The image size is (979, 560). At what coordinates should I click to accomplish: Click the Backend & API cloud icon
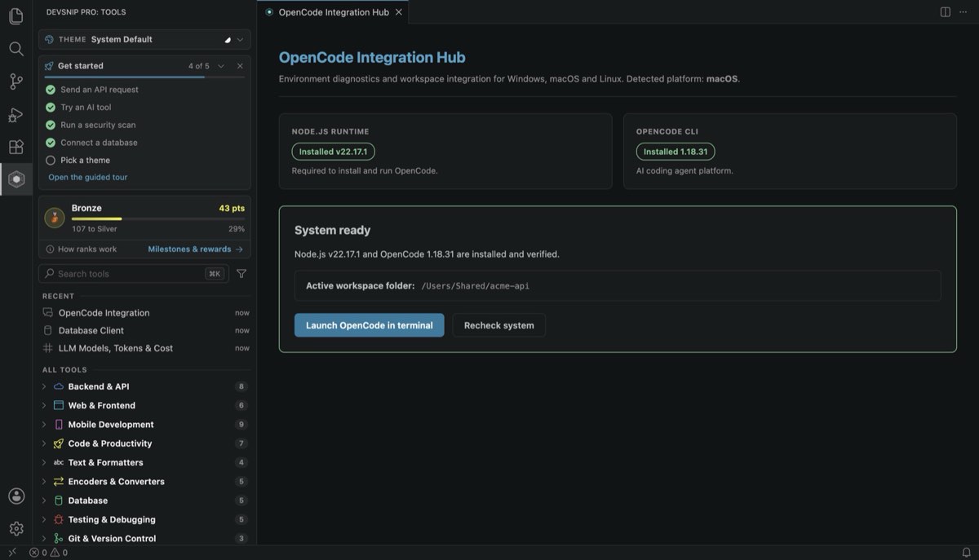click(x=59, y=386)
